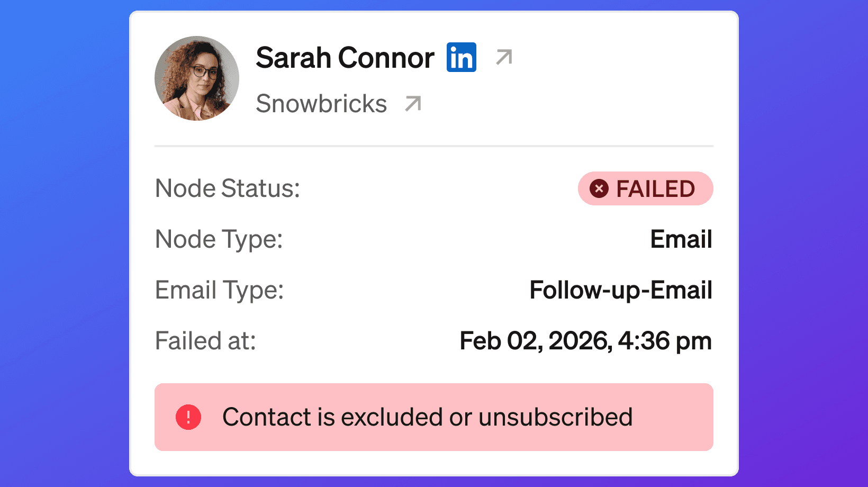Click the red X icon in the FAILED badge
Image resolution: width=868 pixels, height=487 pixels.
[x=599, y=188]
